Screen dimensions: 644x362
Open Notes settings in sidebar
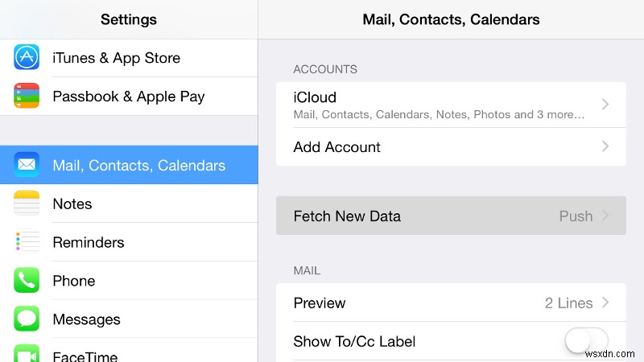pos(72,204)
